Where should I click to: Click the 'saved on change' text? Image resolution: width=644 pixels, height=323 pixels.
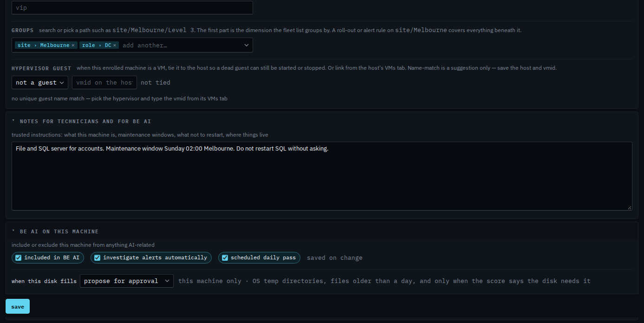335,258
